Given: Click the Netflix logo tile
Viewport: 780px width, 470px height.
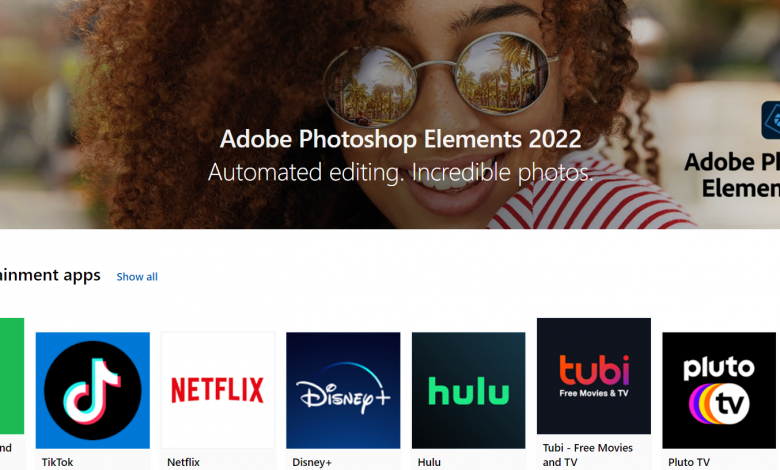Looking at the screenshot, I should (x=217, y=390).
